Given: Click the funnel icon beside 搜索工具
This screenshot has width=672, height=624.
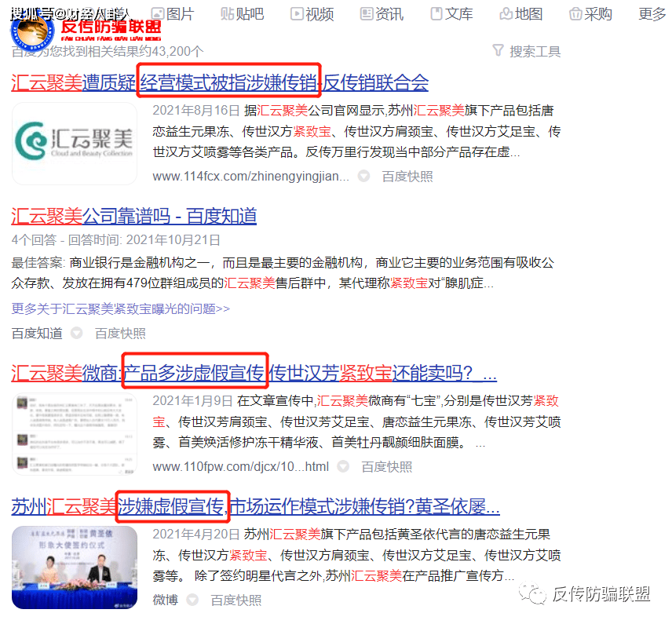Looking at the screenshot, I should coord(498,50).
